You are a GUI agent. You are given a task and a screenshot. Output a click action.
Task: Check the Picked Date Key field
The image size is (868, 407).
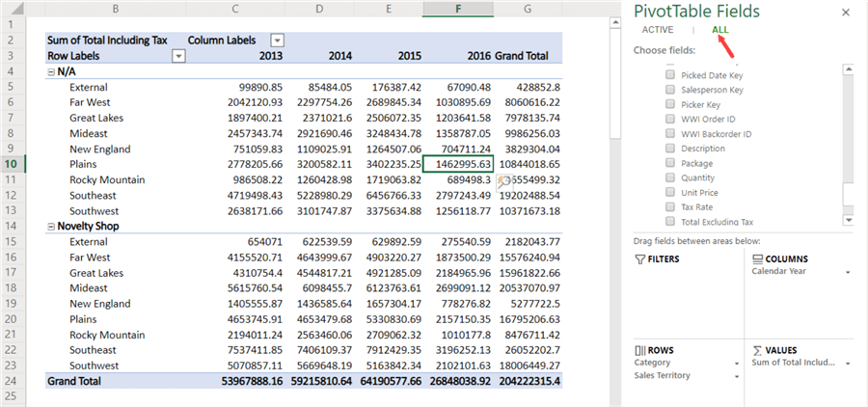(x=670, y=75)
